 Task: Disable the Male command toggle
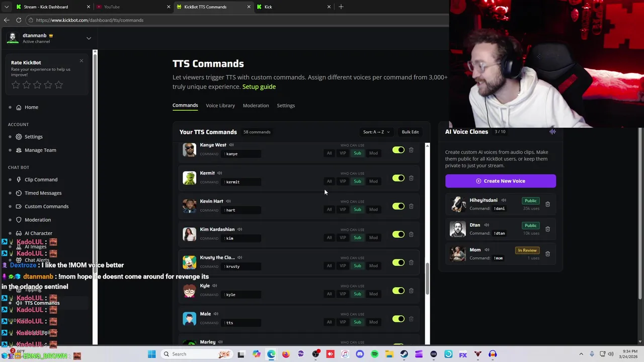pos(398,319)
